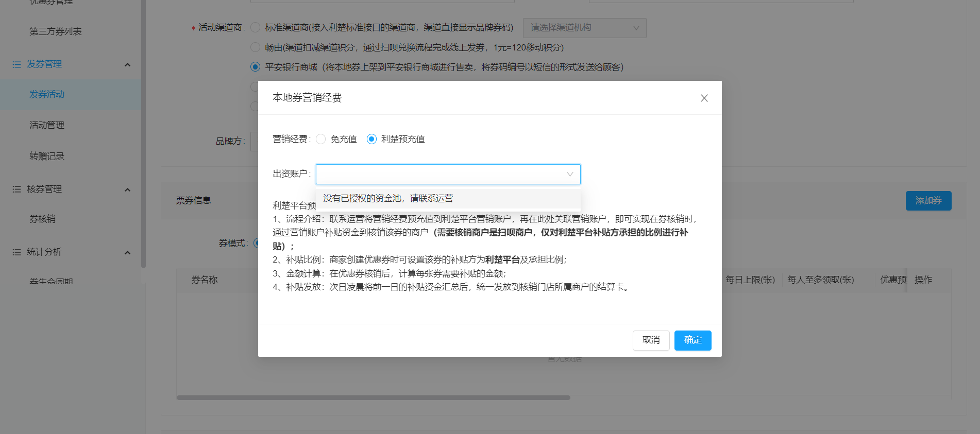Confirm with the 确定 button
Screen dimensions: 980x434
coord(692,340)
